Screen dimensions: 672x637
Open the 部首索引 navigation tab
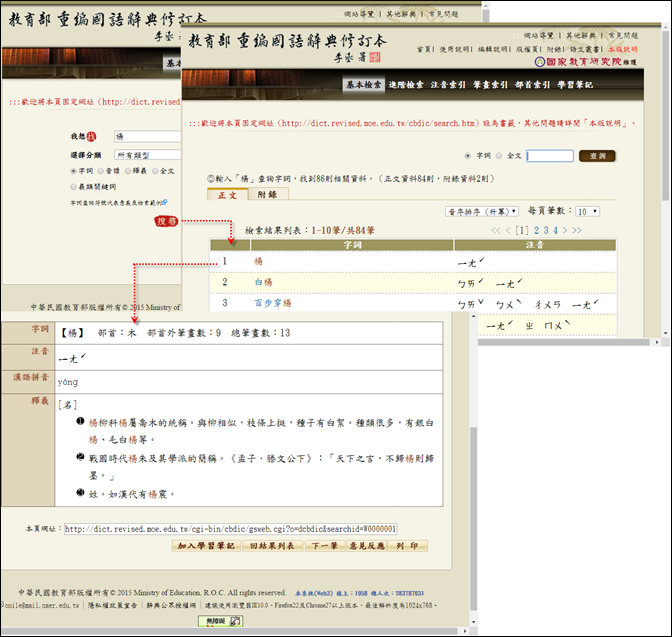pos(532,84)
